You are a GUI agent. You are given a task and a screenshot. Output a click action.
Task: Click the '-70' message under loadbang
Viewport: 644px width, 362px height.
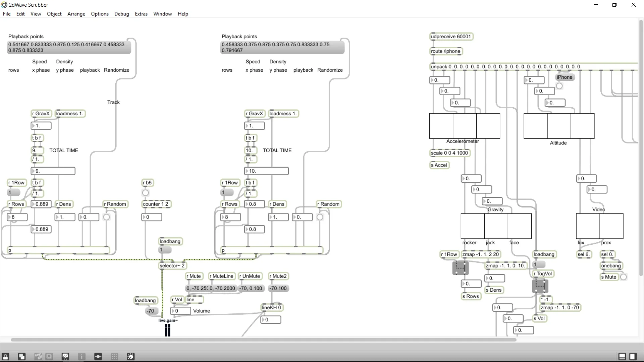coord(151,311)
